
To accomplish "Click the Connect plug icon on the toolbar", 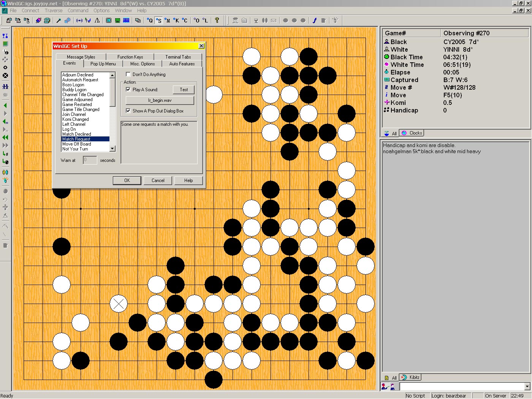I will (38, 20).
